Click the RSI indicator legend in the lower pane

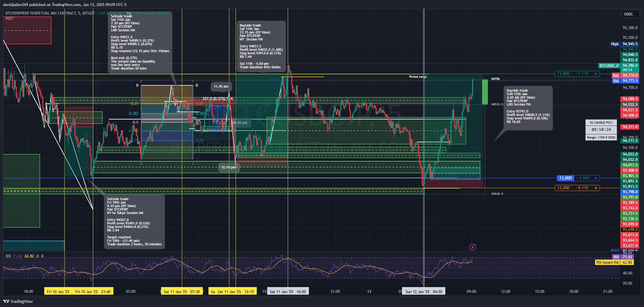9,256
